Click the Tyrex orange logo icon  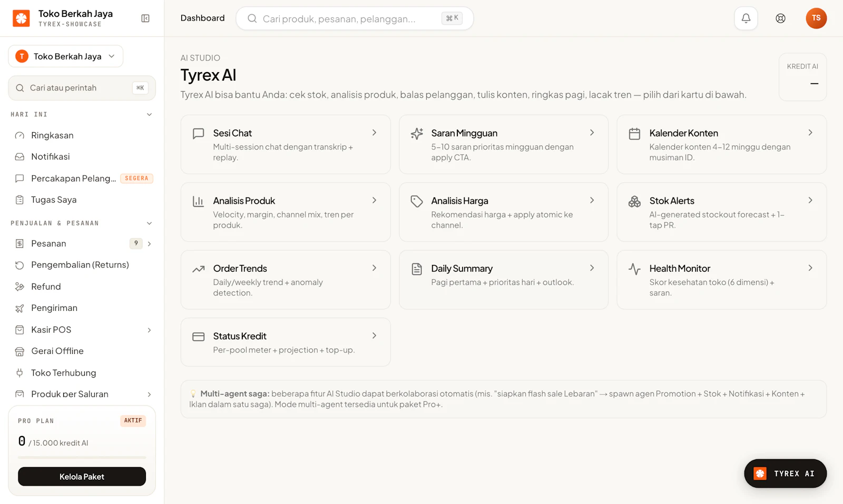(x=21, y=18)
